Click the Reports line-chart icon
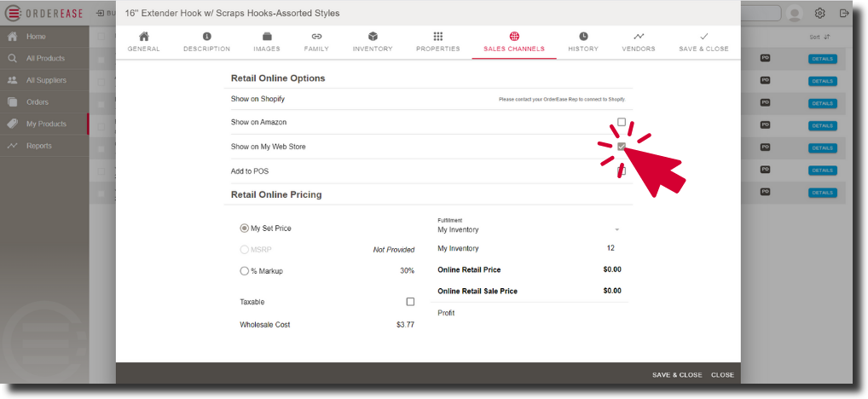 [12, 146]
